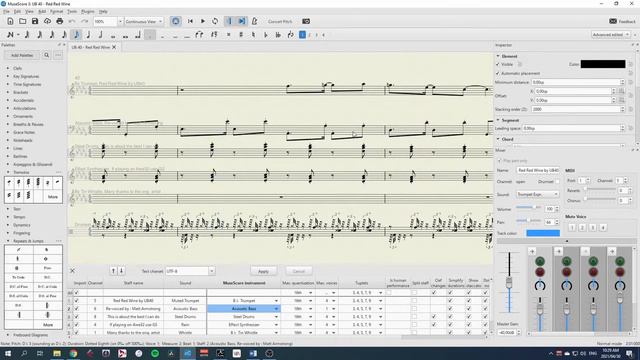
Task: Mute voice 1 in Mixer
Action: [x=572, y=227]
